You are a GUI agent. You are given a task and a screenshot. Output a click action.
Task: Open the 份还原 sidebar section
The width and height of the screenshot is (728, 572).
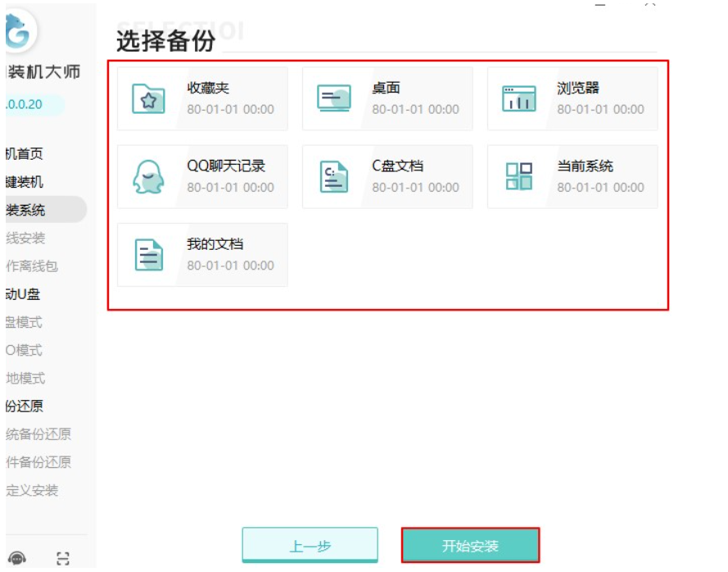click(x=24, y=406)
